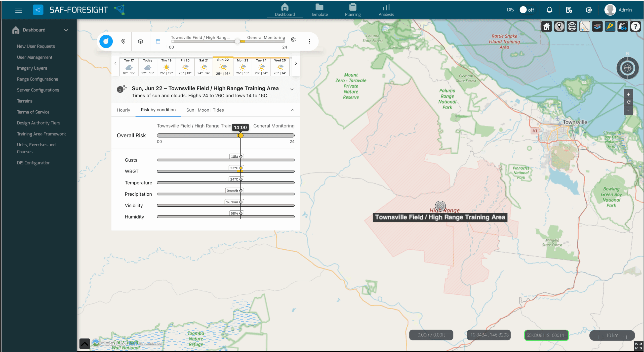Click the location pin map tool
The height and width of the screenshot is (352, 644).
pyautogui.click(x=559, y=26)
